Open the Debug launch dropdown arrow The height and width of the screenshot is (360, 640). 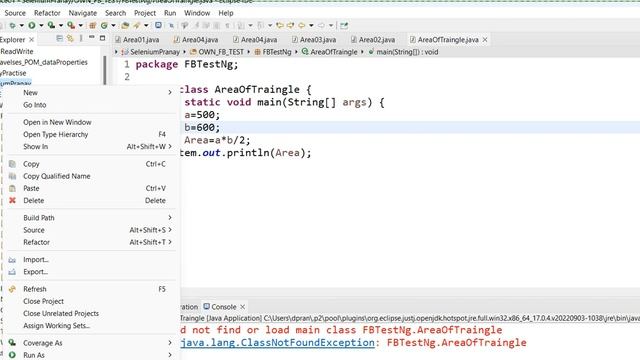click(22, 25)
